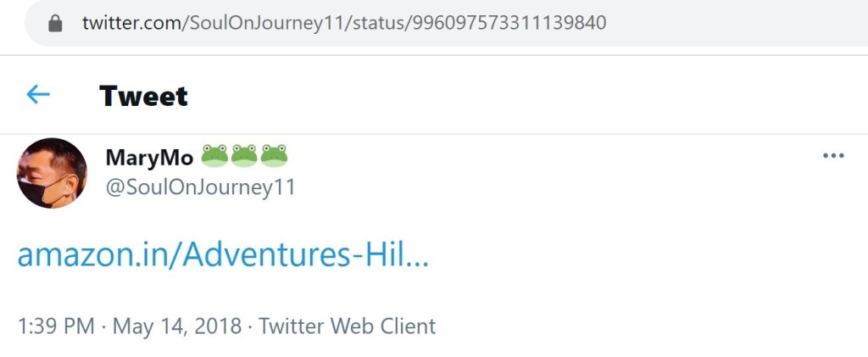Viewport: 868px width, 357px height.
Task: Click the lock icon in address bar
Action: tap(56, 24)
